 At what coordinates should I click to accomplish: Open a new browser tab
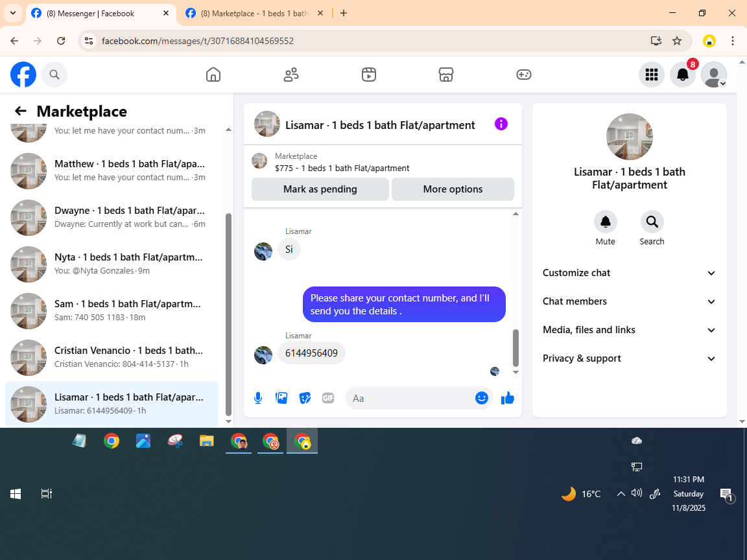(344, 14)
